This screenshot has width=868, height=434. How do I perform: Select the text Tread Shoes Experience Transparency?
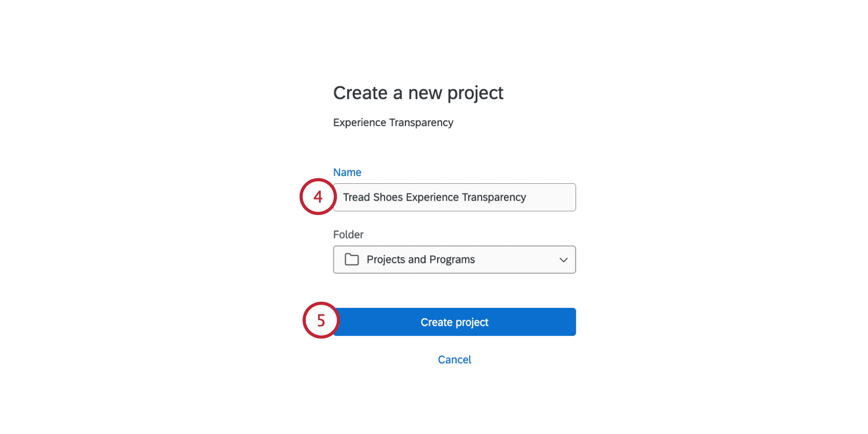[434, 197]
